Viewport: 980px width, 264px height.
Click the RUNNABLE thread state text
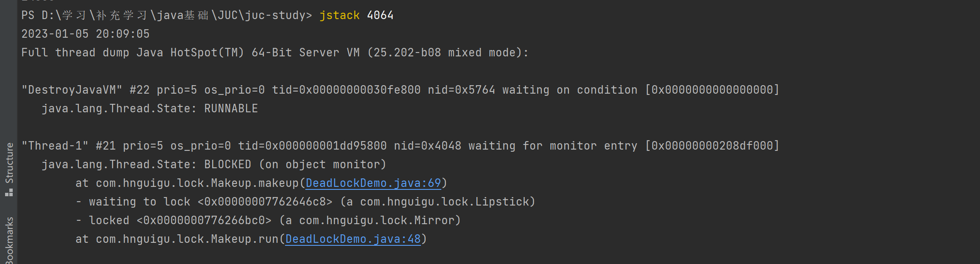click(231, 108)
